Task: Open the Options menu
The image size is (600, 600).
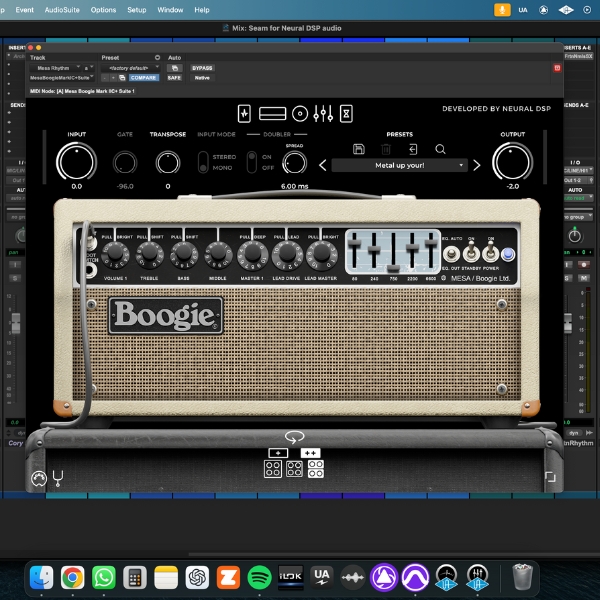Action: (103, 10)
